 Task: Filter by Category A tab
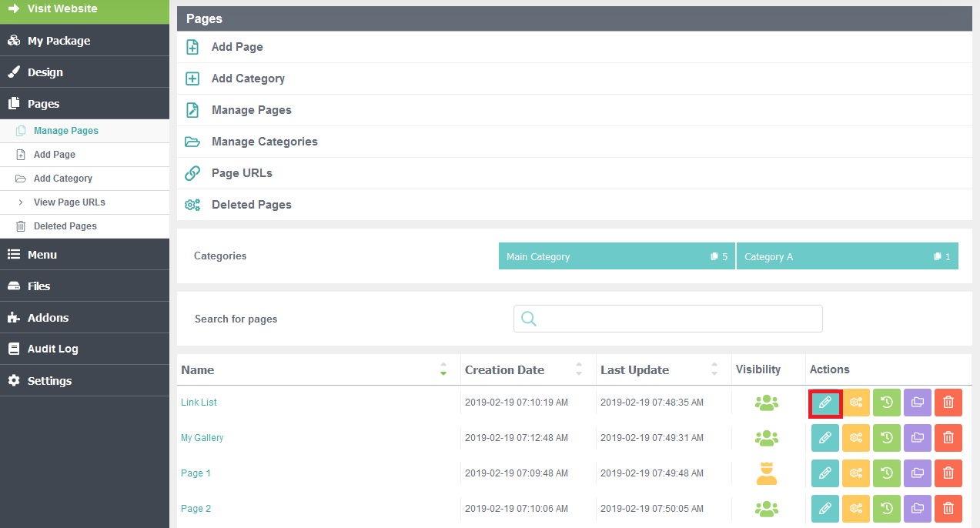click(x=848, y=256)
